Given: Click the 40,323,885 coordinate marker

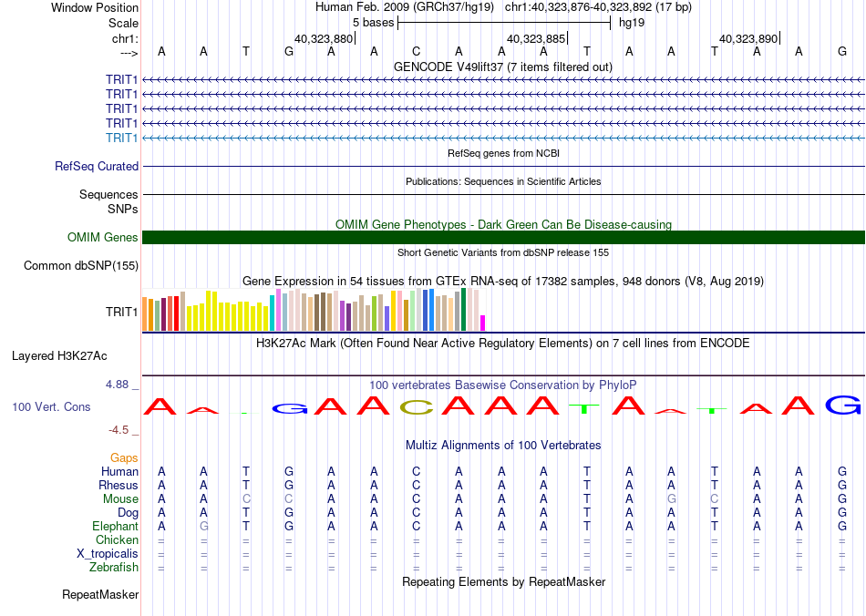Looking at the screenshot, I should [536, 38].
